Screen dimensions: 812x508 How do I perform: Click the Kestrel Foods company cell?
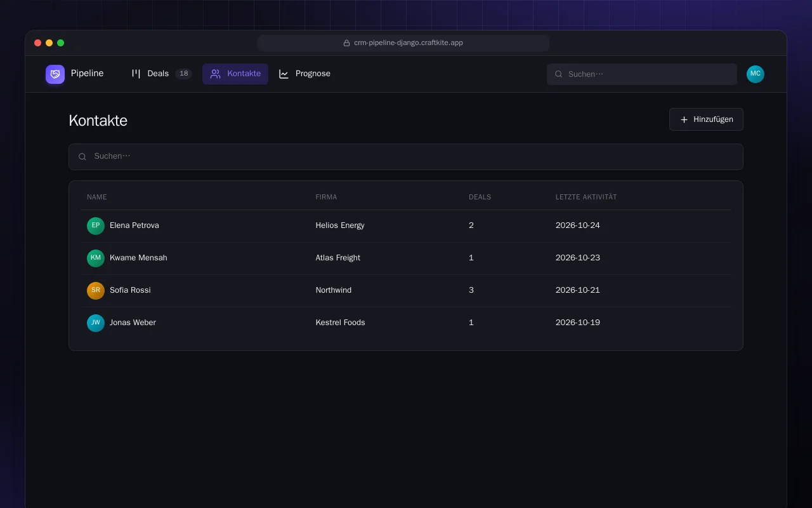(x=340, y=323)
